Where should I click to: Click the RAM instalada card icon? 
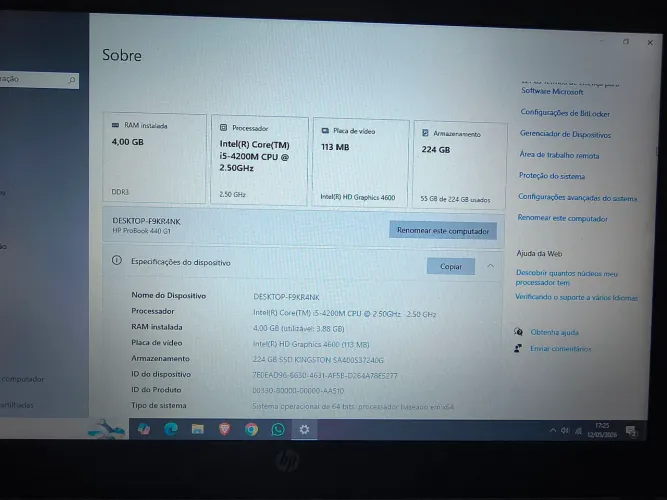[x=115, y=125]
